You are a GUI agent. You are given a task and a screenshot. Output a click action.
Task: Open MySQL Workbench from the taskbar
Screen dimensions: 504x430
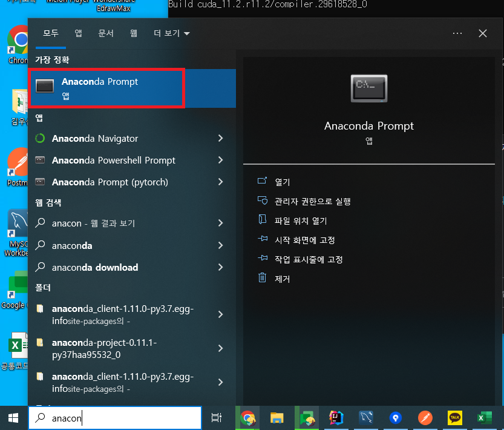pyautogui.click(x=366, y=418)
